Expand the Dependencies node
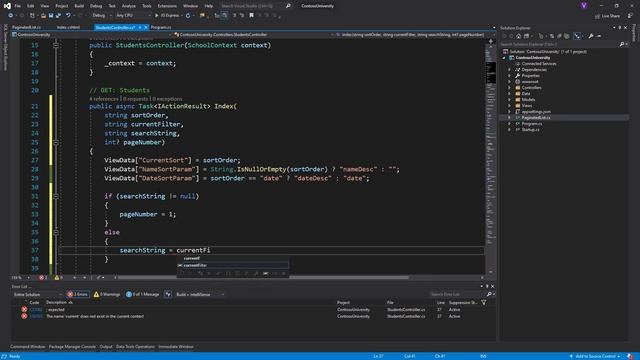640x360 pixels. [x=509, y=70]
